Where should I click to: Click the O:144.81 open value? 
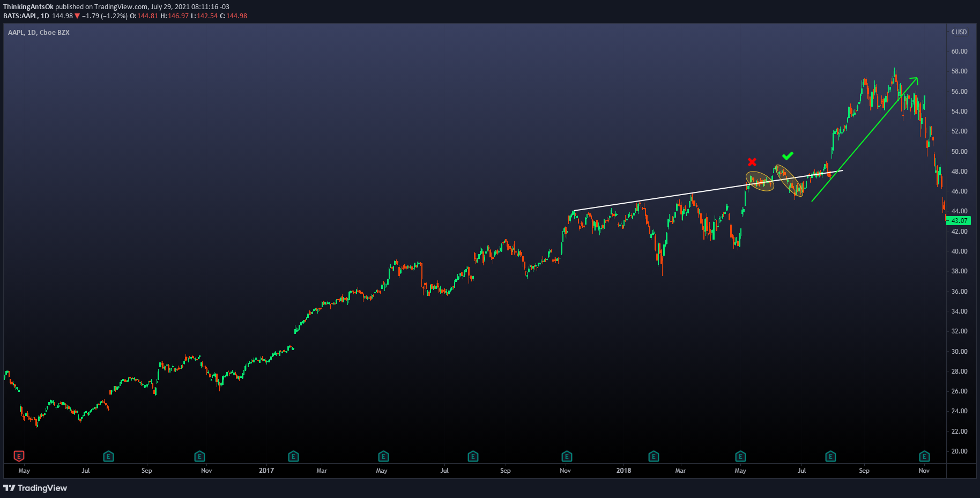144,16
